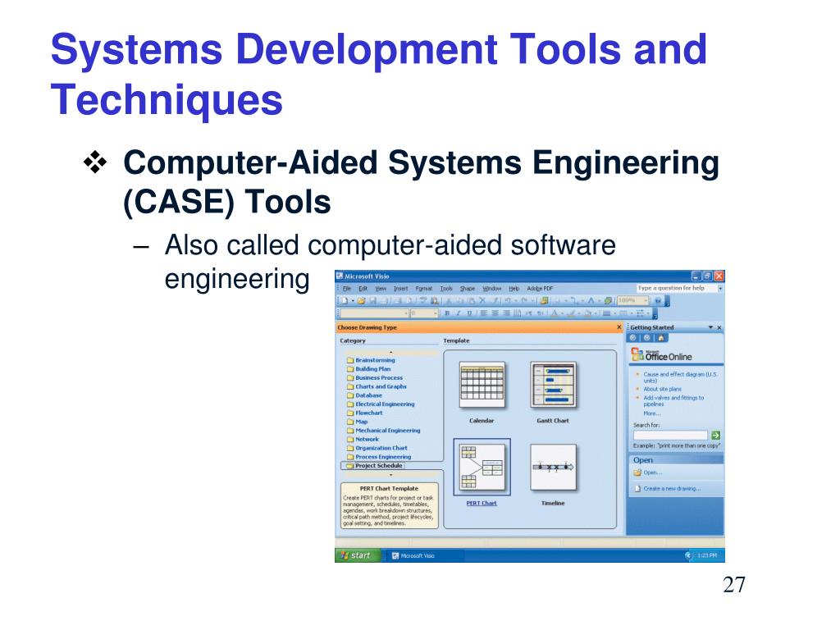Click the Search for input field
The height and width of the screenshot is (630, 840).
click(671, 435)
